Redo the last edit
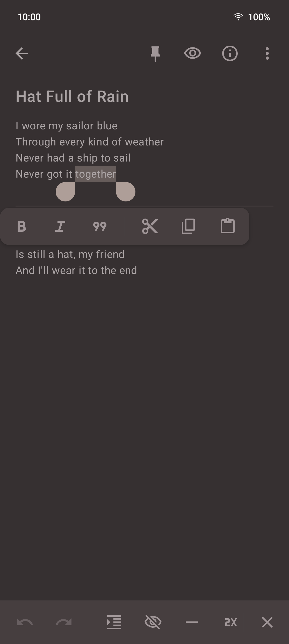The width and height of the screenshot is (289, 644). [x=64, y=622]
